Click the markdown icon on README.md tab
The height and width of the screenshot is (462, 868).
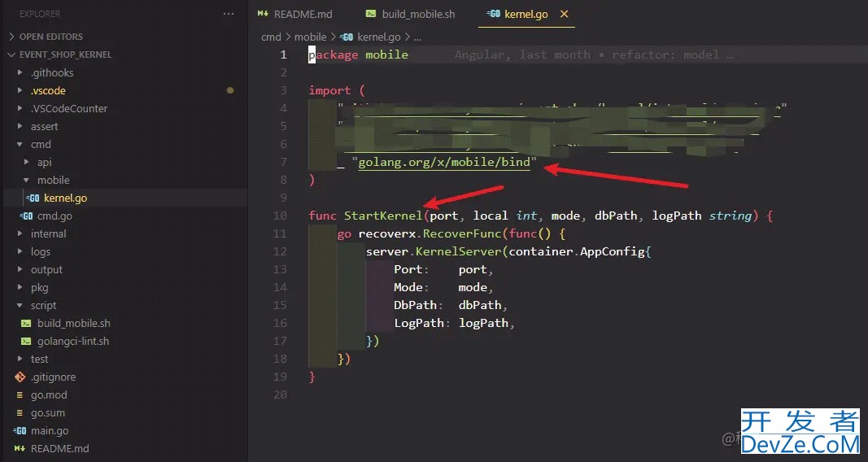click(263, 14)
